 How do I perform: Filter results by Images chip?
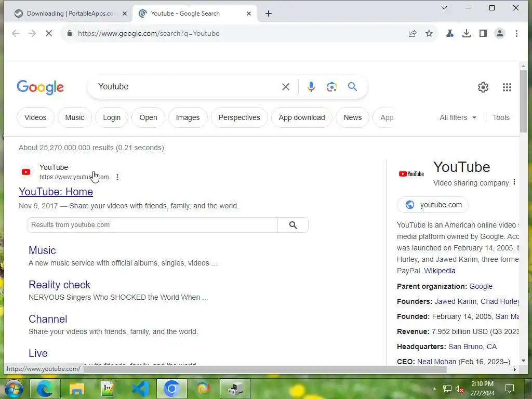click(x=188, y=117)
